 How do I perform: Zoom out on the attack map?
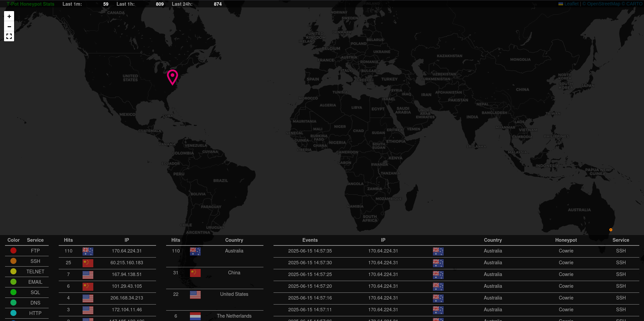[9, 26]
